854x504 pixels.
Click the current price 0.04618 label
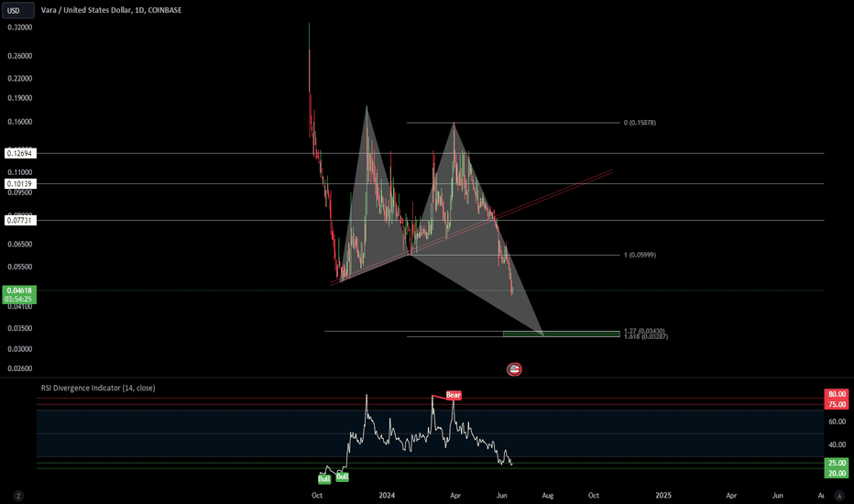(19, 290)
